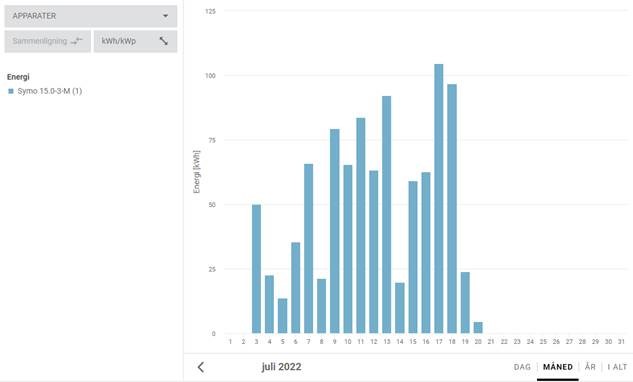Select the MÅNED view tab
The height and width of the screenshot is (382, 633).
tap(558, 367)
